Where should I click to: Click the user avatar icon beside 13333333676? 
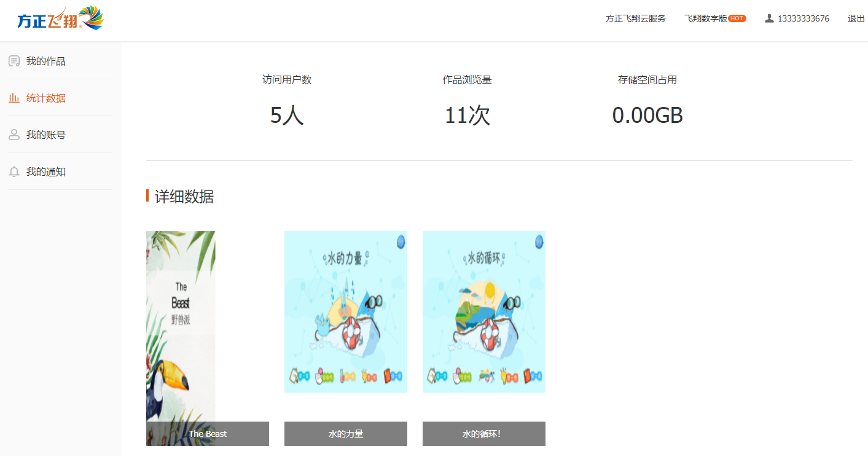point(769,18)
